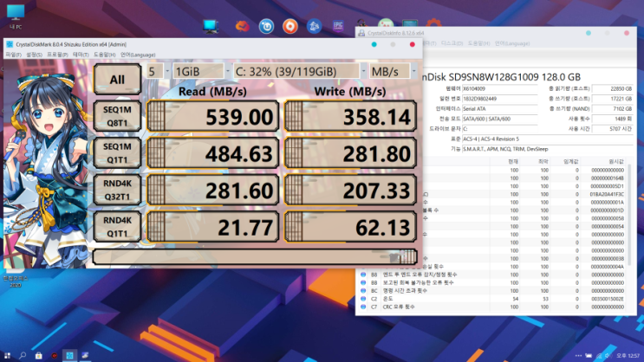Click the monitor icon in the top dock
The height and width of the screenshot is (362, 644).
pos(211,26)
